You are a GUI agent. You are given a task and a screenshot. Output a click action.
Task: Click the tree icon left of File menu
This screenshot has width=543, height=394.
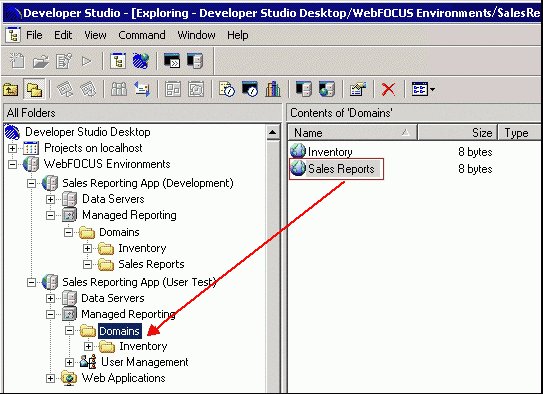13,35
